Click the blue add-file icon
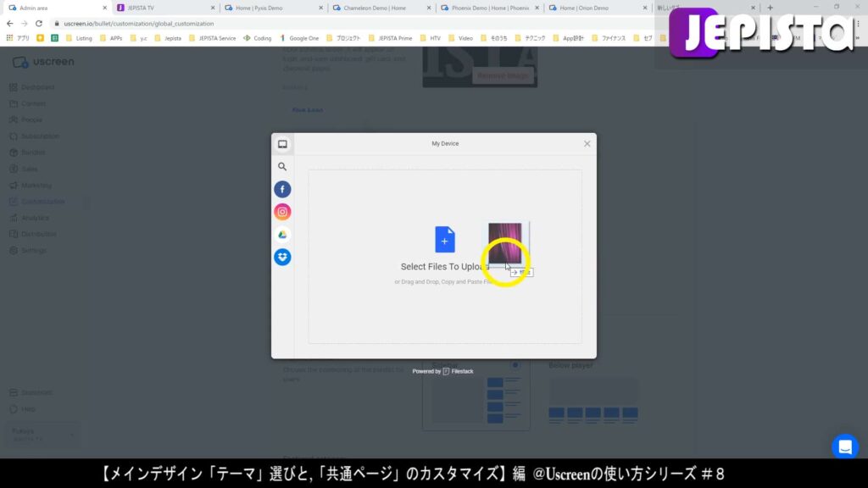This screenshot has width=868, height=488. [x=444, y=240]
